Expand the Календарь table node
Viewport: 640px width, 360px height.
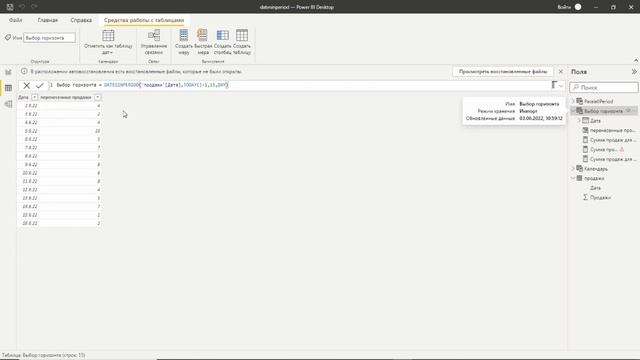573,168
